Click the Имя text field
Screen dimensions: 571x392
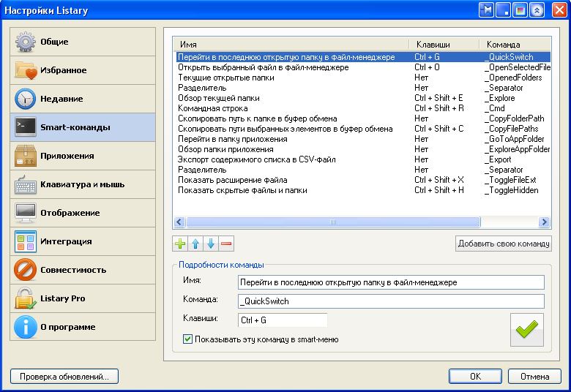coord(391,282)
